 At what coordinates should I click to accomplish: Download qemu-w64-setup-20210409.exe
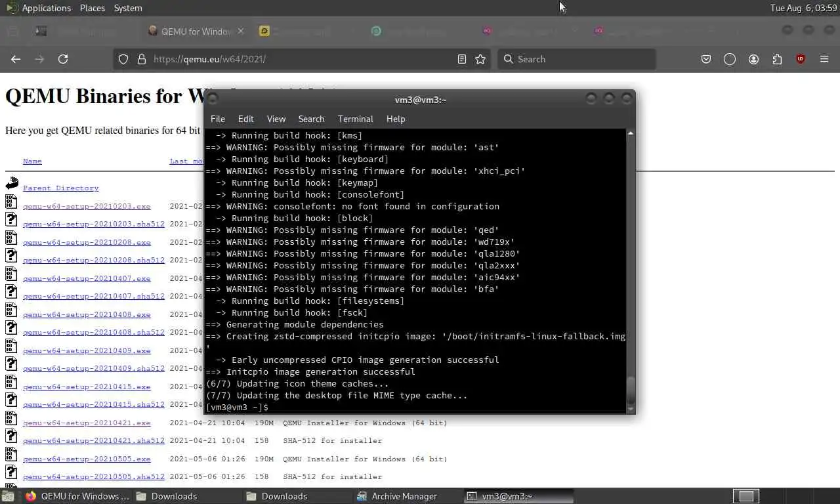coord(87,350)
